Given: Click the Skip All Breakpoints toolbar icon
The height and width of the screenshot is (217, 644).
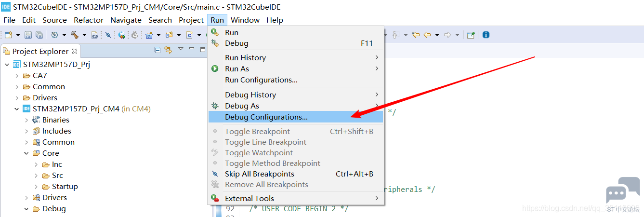Looking at the screenshot, I should point(108,35).
